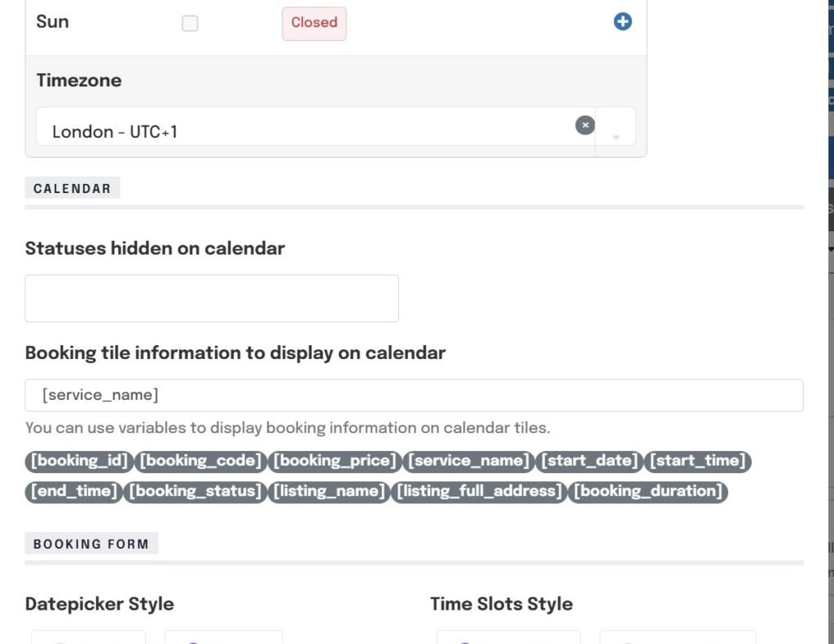Click the London - UTC+1 timezone field

pyautogui.click(x=309, y=131)
